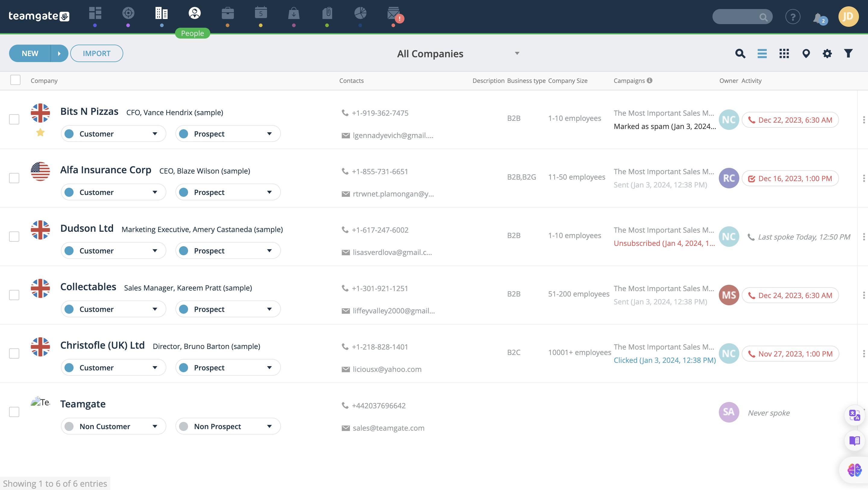Viewport: 868px width, 490px height.
Task: Open the Leads target icon in navbar
Action: pos(128,14)
